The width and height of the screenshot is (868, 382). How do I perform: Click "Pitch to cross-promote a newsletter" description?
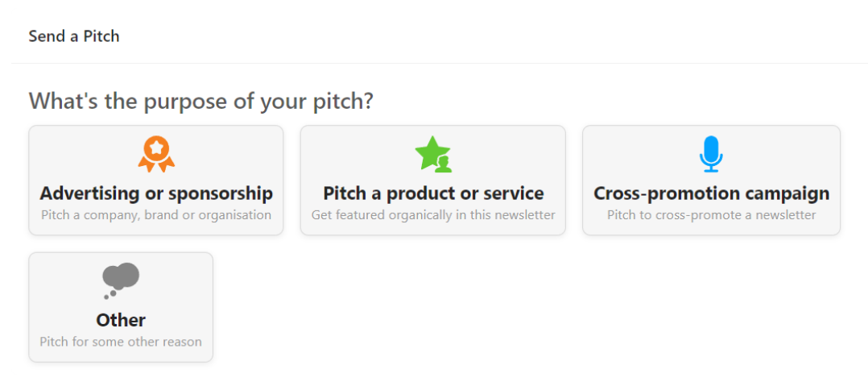click(x=711, y=215)
